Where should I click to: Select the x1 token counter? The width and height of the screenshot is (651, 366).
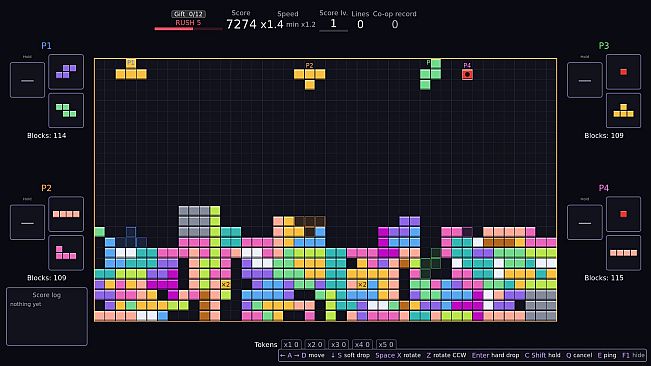(x=291, y=344)
